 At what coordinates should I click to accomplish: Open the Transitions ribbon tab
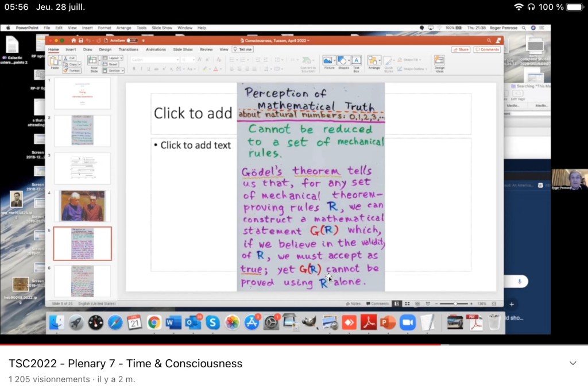pos(128,49)
